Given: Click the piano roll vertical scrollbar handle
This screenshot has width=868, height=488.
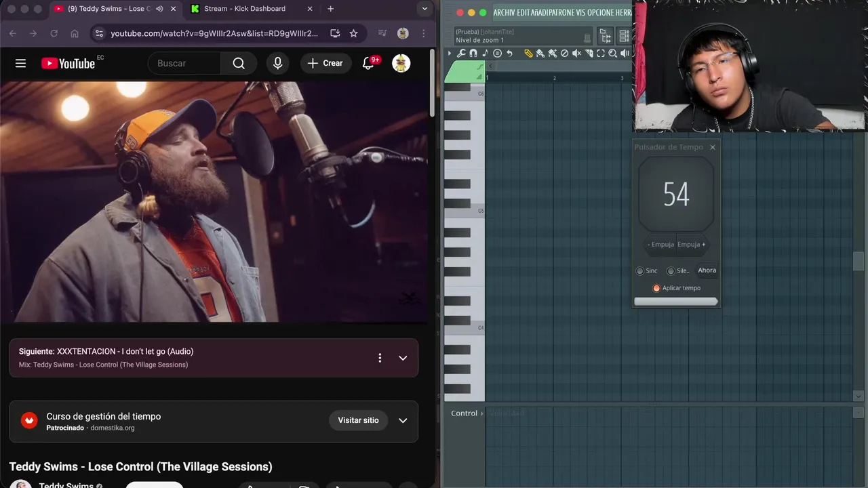Looking at the screenshot, I should pyautogui.click(x=859, y=261).
